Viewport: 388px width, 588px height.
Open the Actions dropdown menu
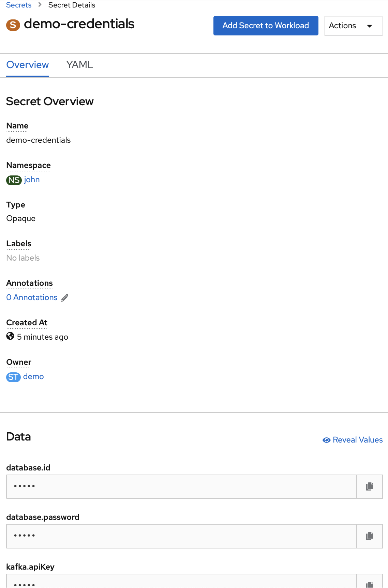[x=353, y=26]
